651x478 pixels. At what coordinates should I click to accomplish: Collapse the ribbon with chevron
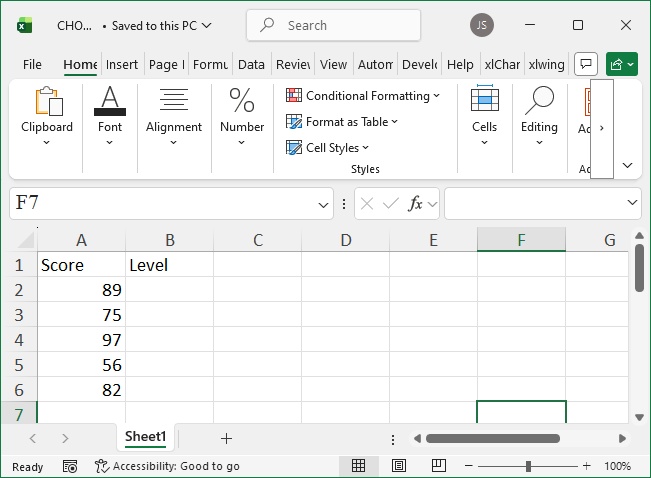[627, 165]
